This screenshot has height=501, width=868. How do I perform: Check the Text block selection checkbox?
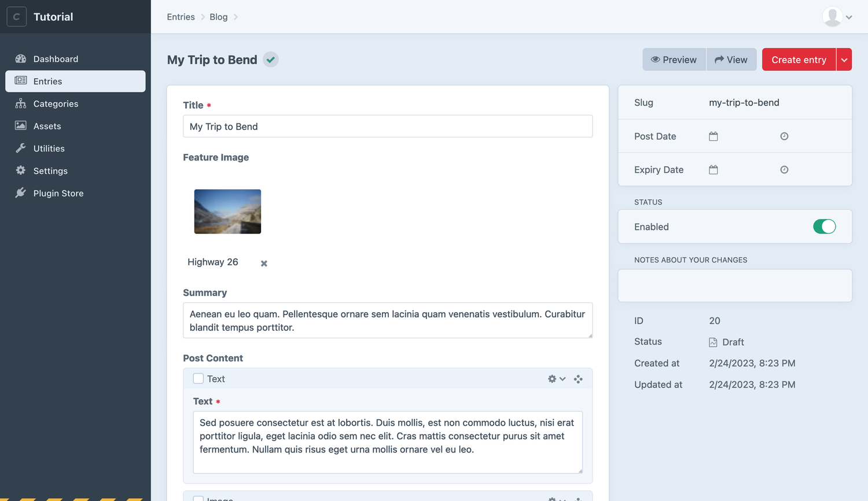click(x=198, y=378)
